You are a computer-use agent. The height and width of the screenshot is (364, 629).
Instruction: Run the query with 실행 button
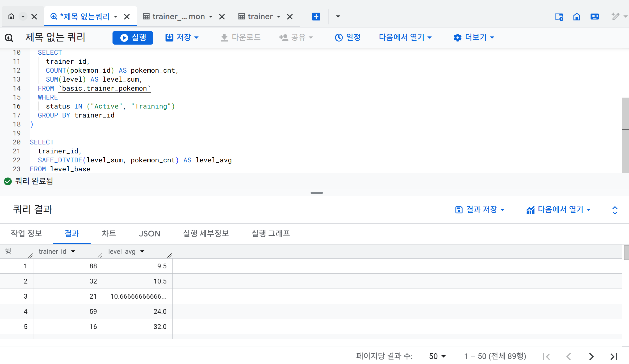coord(133,38)
